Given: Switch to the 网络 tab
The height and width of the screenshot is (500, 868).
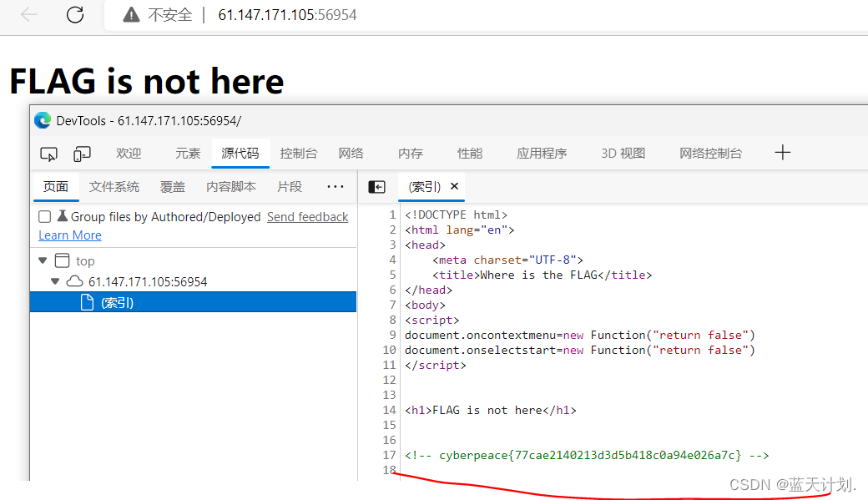Looking at the screenshot, I should (351, 154).
